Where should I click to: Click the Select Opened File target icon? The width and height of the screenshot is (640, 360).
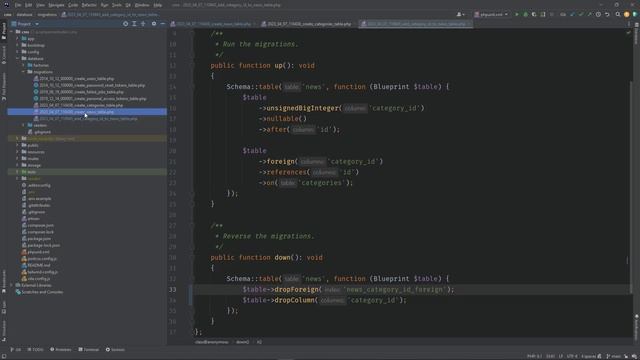coord(125,24)
